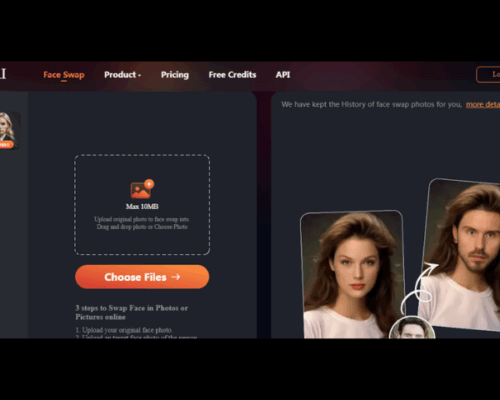Click the dashed upload drop zone

point(142,205)
